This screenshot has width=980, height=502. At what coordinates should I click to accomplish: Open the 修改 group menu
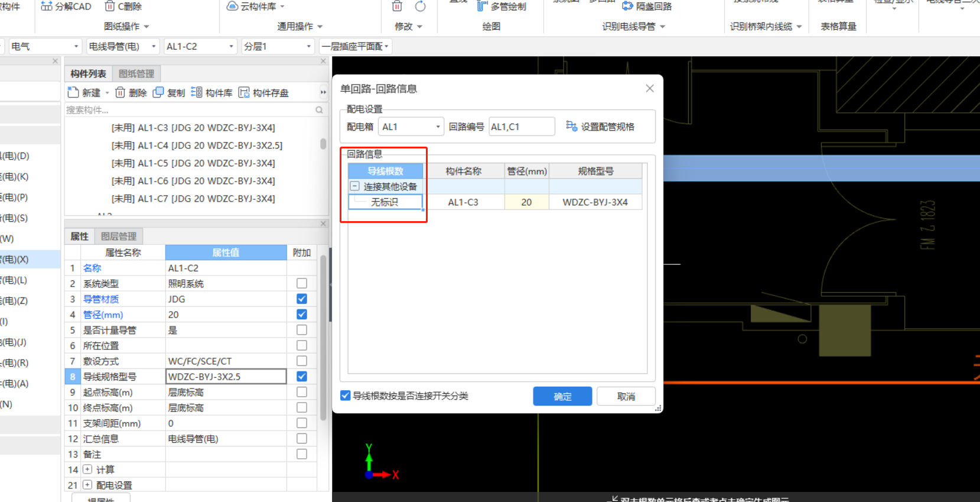tap(409, 27)
